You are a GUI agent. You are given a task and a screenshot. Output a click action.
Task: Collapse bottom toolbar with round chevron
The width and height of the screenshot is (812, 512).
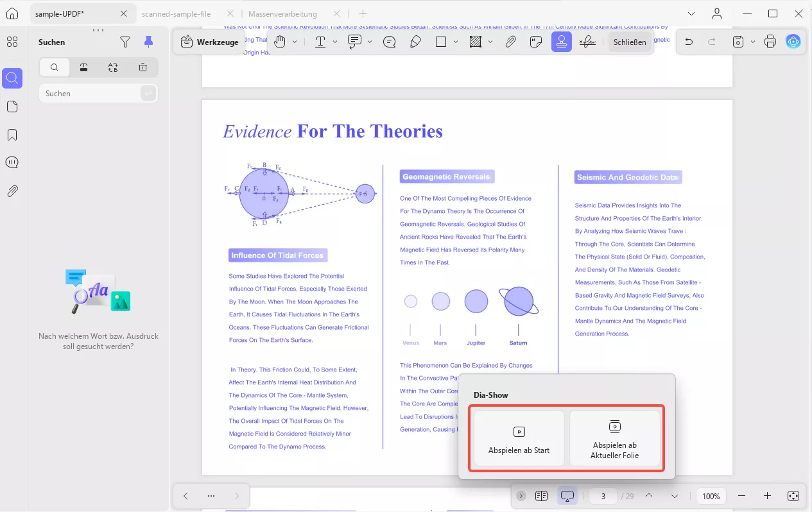521,496
